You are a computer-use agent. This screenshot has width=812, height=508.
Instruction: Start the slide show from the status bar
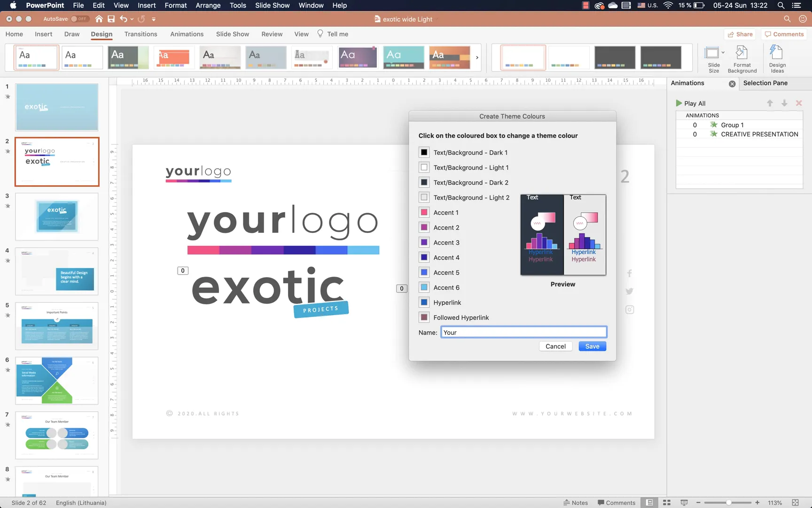pyautogui.click(x=684, y=502)
